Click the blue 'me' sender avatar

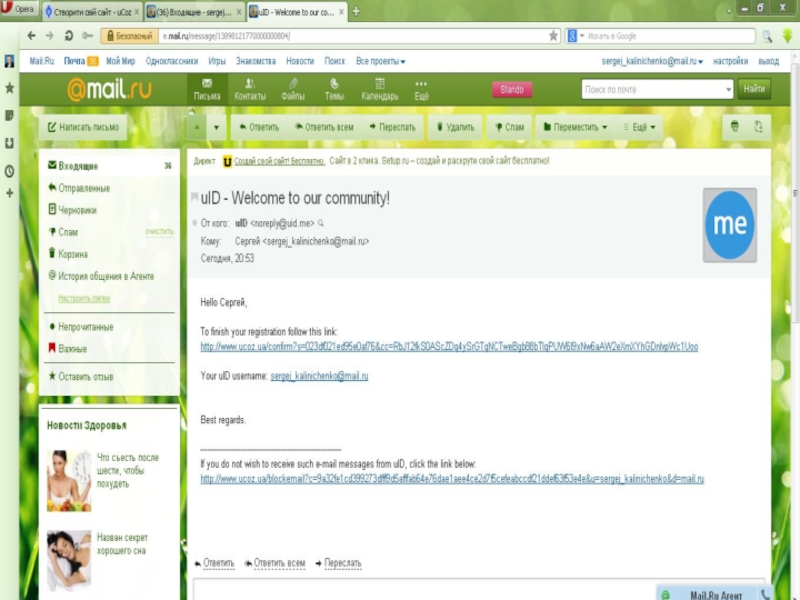[x=730, y=225]
